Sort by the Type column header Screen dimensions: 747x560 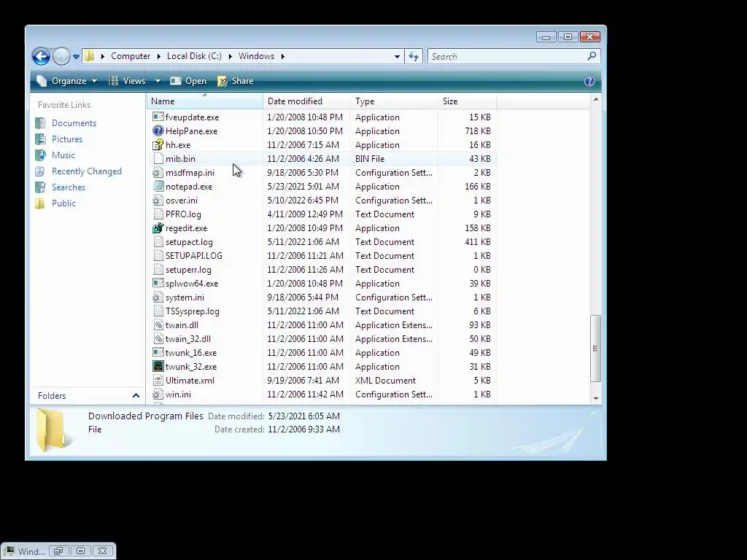[394, 101]
